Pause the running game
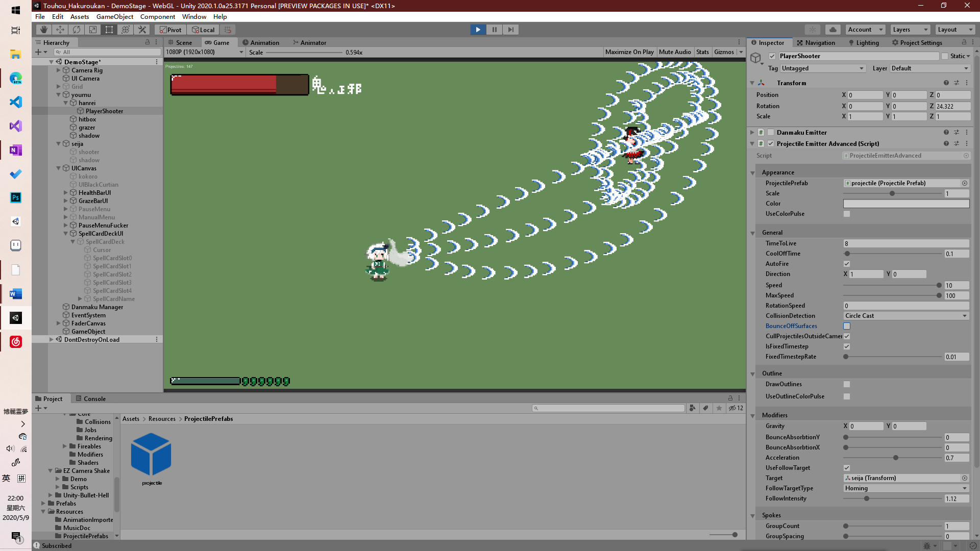This screenshot has width=980, height=551. click(x=494, y=29)
